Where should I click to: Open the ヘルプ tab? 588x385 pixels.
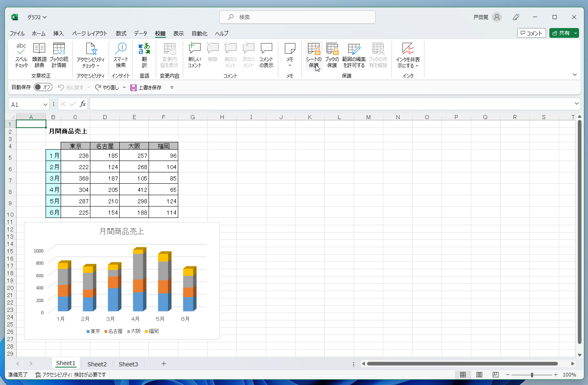pyautogui.click(x=222, y=33)
